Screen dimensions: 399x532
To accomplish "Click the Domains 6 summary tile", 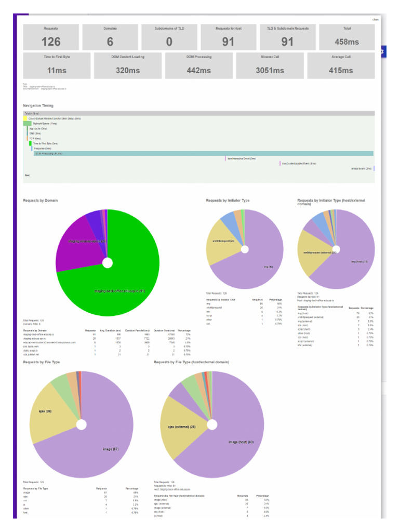I will [x=110, y=37].
